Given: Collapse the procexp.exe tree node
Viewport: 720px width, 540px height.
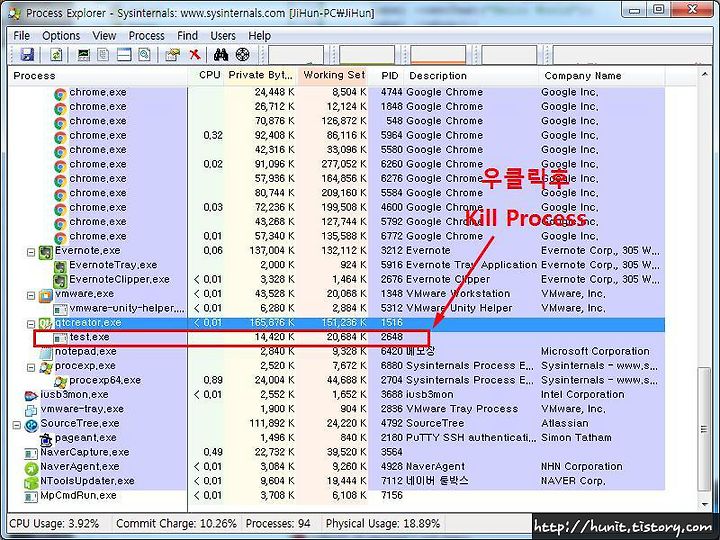Looking at the screenshot, I should [x=31, y=367].
